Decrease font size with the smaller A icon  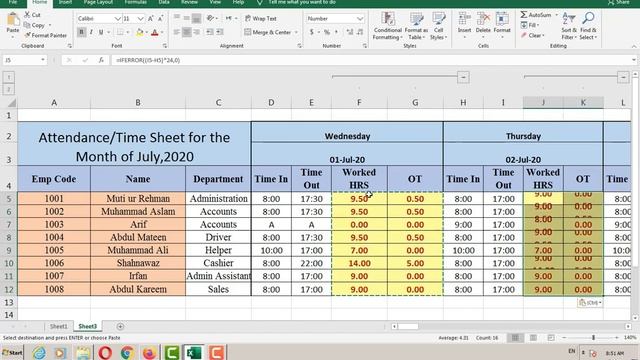point(160,19)
